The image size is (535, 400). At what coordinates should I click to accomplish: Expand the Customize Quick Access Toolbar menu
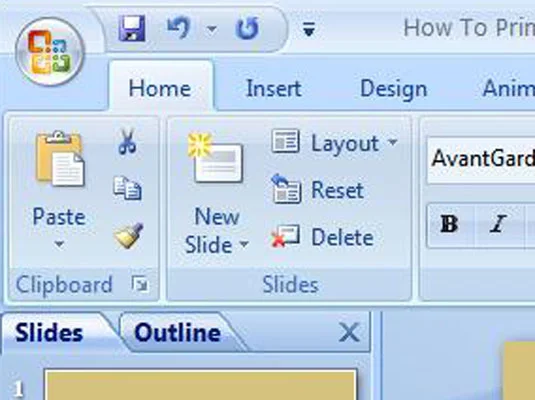pyautogui.click(x=309, y=29)
